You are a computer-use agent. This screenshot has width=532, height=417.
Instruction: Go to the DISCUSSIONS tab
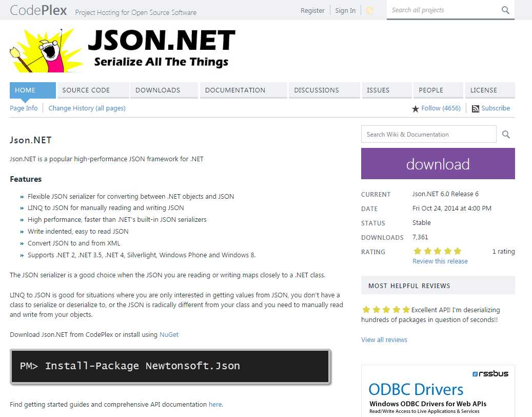click(x=324, y=90)
